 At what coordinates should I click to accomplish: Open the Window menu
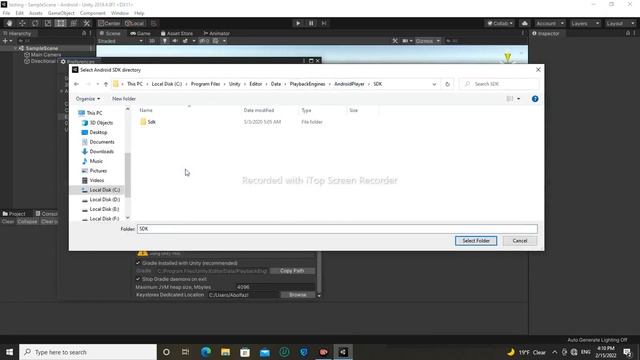pos(120,13)
